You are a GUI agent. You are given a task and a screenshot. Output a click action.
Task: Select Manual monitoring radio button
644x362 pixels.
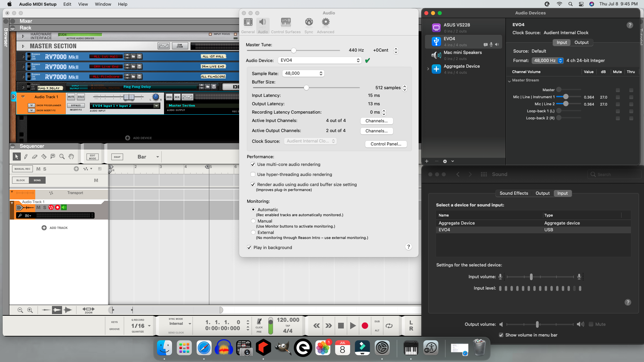tap(253, 221)
